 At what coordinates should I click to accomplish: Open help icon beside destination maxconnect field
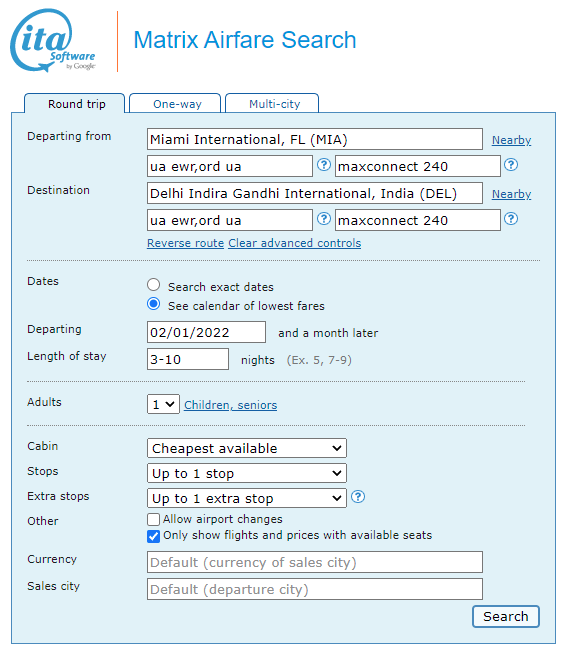(511, 219)
